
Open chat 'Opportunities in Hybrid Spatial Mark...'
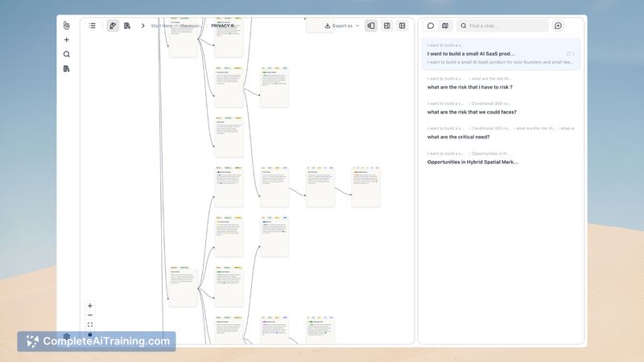[x=501, y=158]
